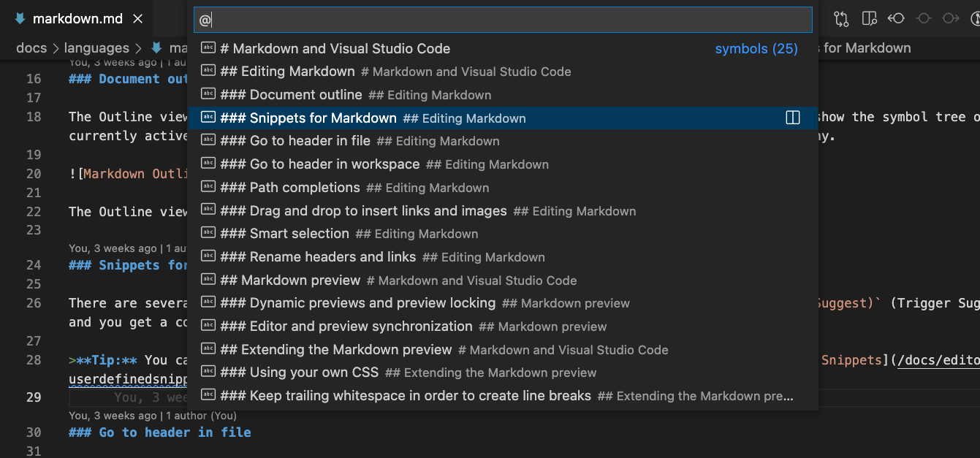Click inside the @ symbol search field

(x=503, y=20)
